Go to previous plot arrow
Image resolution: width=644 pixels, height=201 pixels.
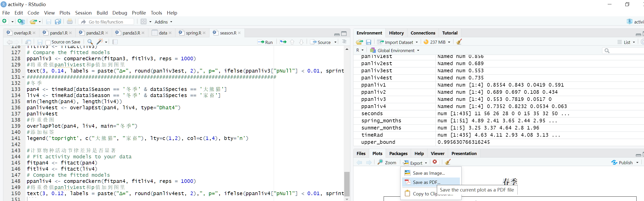tap(359, 162)
